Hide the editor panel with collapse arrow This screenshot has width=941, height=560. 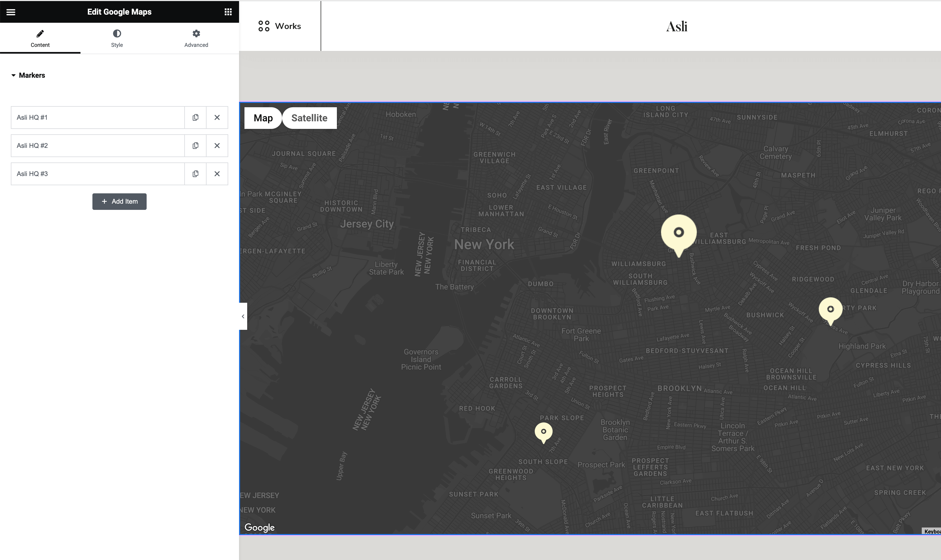point(243,316)
